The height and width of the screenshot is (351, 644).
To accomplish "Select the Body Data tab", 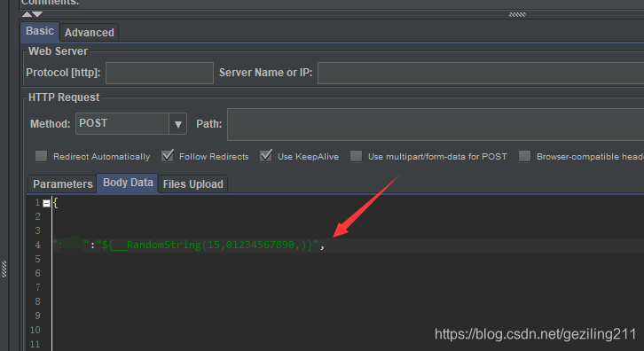I will pyautogui.click(x=128, y=183).
